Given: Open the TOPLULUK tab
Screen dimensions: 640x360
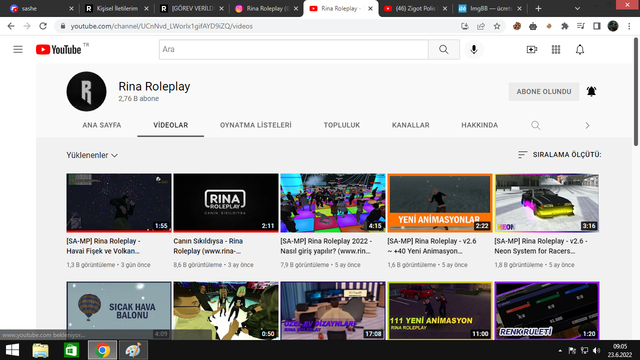Looking at the screenshot, I should click(x=342, y=125).
